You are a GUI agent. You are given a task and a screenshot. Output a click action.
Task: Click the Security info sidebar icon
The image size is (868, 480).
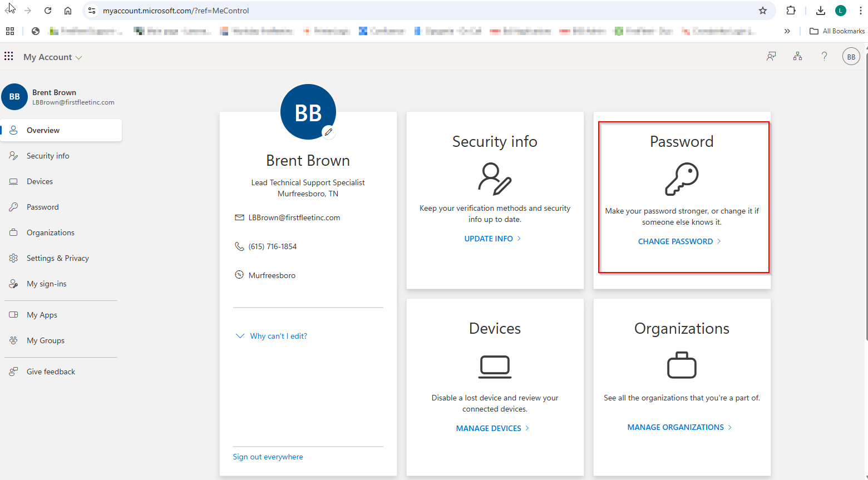point(13,156)
